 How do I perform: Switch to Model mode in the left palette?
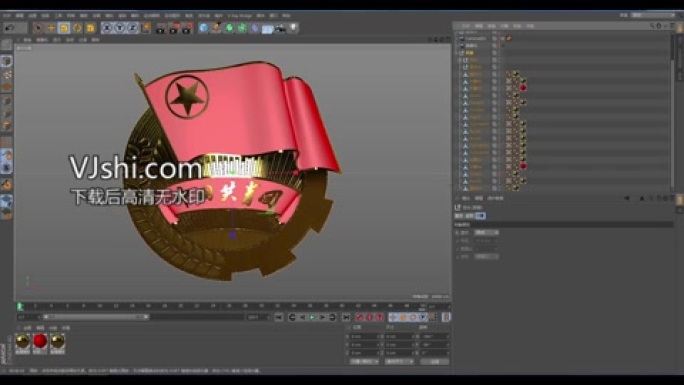(x=7, y=61)
